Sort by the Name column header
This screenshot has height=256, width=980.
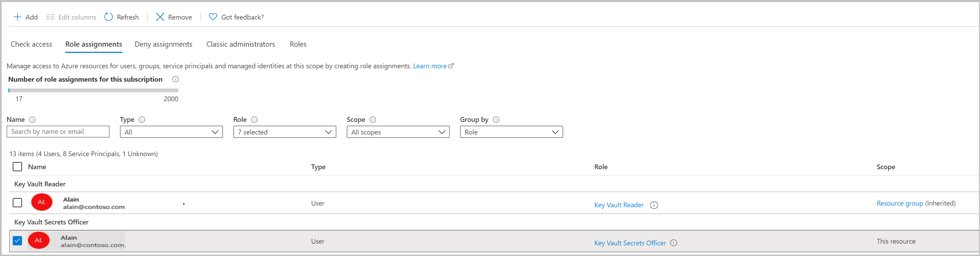pos(37,167)
